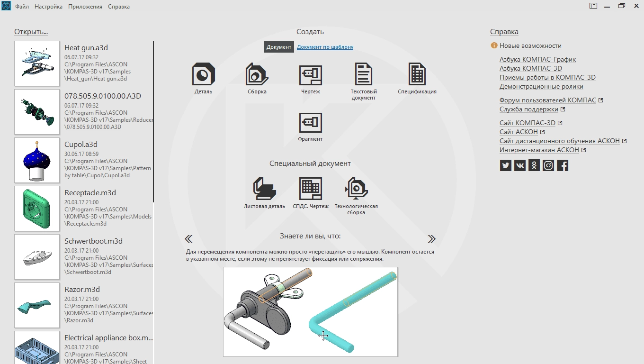
Task: Click the Открыть... link
Action: pos(31,32)
